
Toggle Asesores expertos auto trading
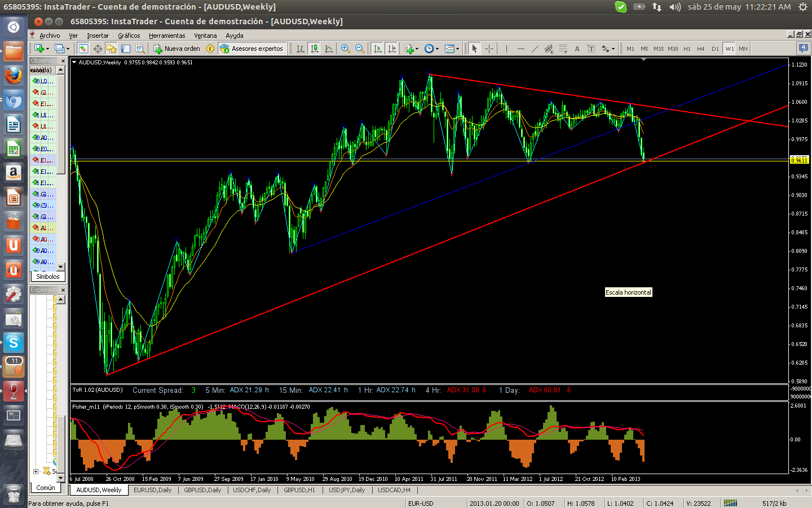click(x=252, y=49)
